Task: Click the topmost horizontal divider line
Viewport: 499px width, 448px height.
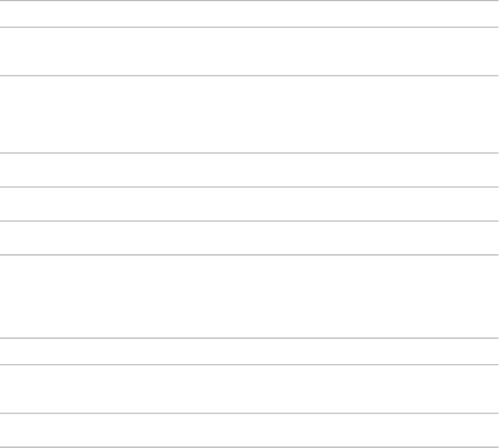Action: click(249, 0)
